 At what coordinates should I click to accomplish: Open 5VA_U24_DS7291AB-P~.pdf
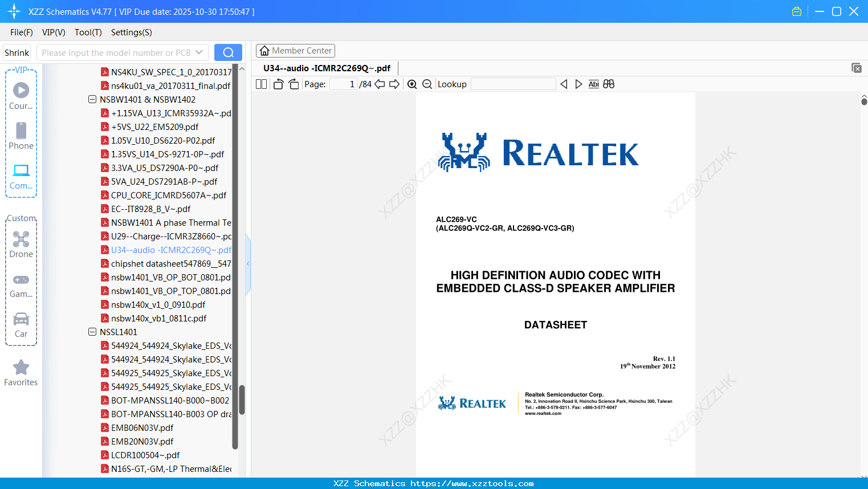pyautogui.click(x=159, y=181)
